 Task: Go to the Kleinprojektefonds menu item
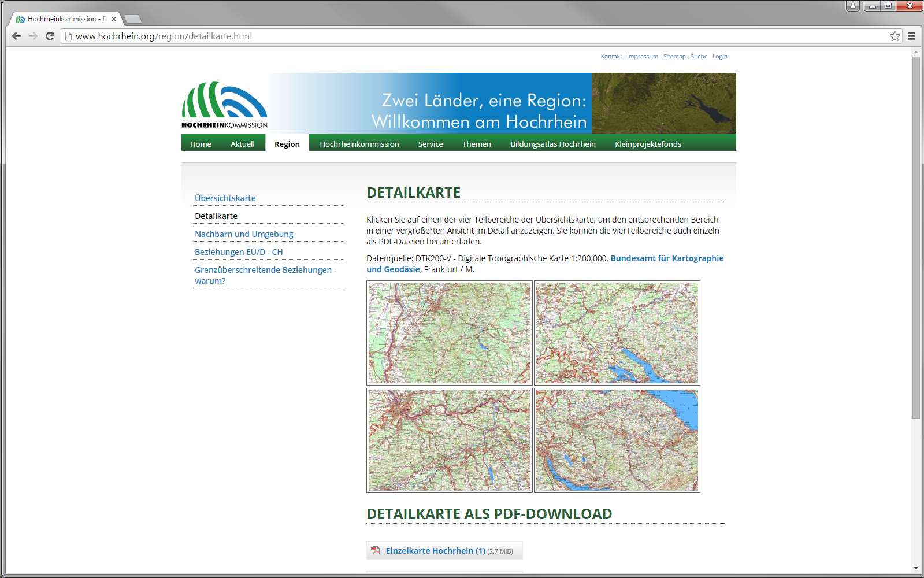coord(648,144)
